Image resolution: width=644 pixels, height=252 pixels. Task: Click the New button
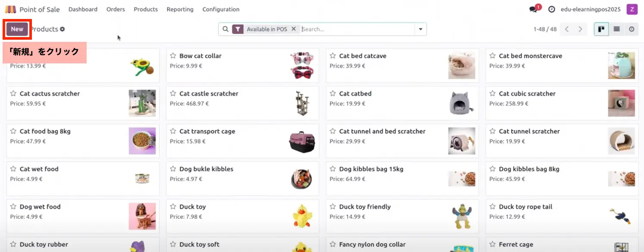pos(17,29)
